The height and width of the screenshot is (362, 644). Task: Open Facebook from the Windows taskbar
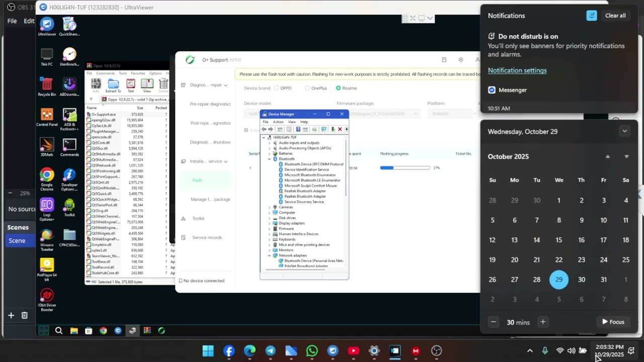[229, 351]
